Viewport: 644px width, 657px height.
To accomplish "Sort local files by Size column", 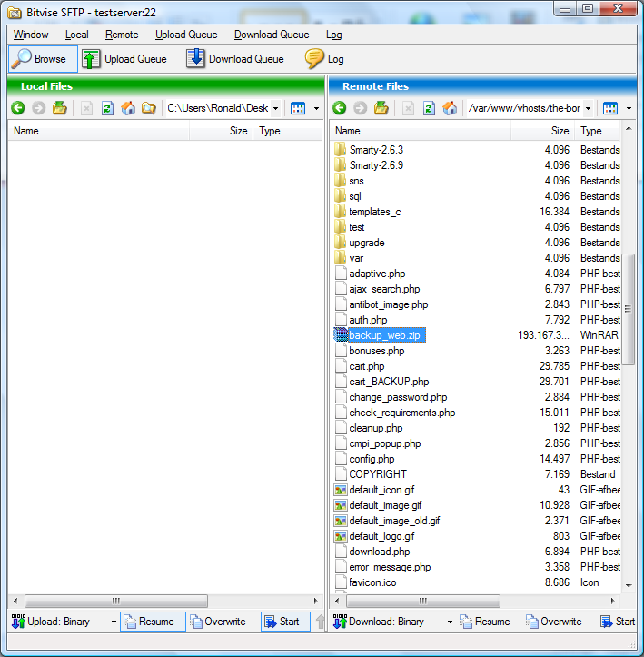I will [x=221, y=131].
